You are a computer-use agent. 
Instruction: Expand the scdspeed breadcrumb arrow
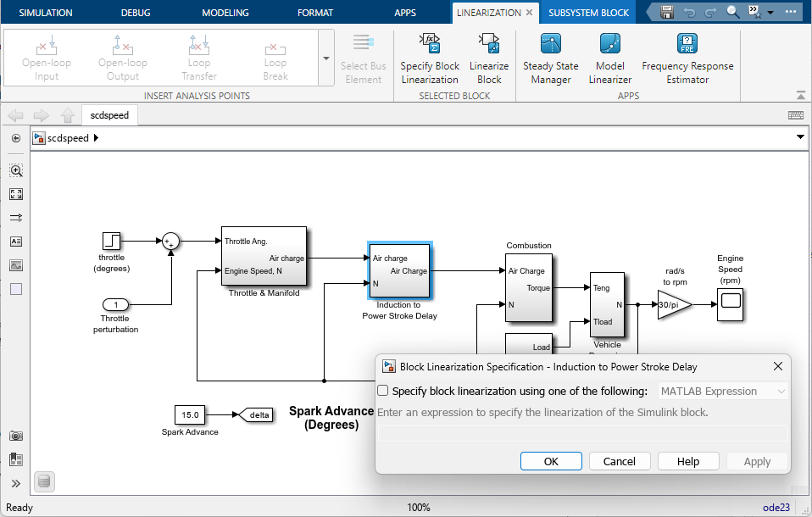point(96,138)
